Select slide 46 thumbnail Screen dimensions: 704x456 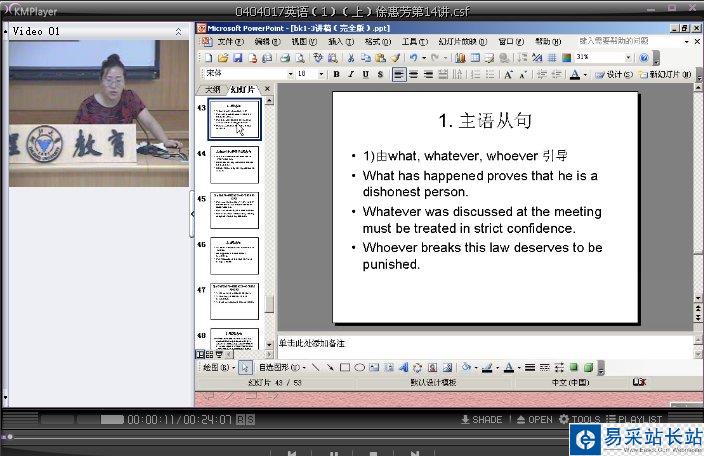[234, 256]
